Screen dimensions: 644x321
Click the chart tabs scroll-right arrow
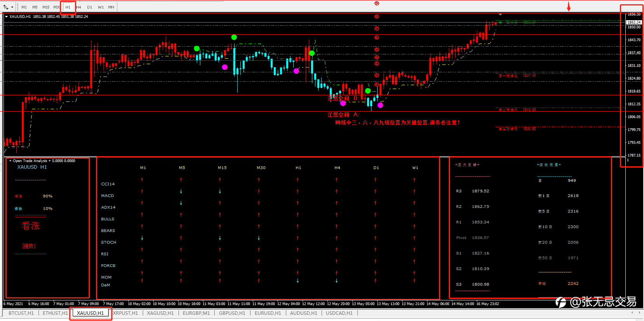click(x=639, y=312)
